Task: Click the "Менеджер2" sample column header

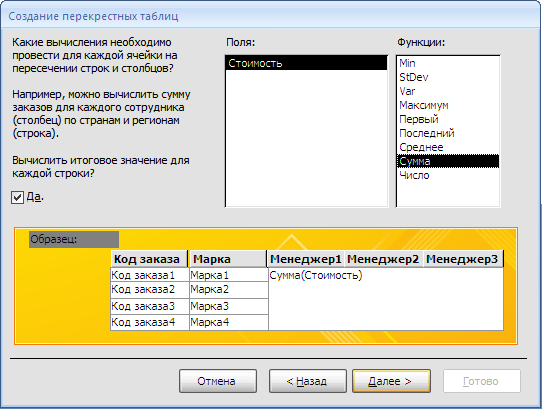Action: pyautogui.click(x=383, y=259)
